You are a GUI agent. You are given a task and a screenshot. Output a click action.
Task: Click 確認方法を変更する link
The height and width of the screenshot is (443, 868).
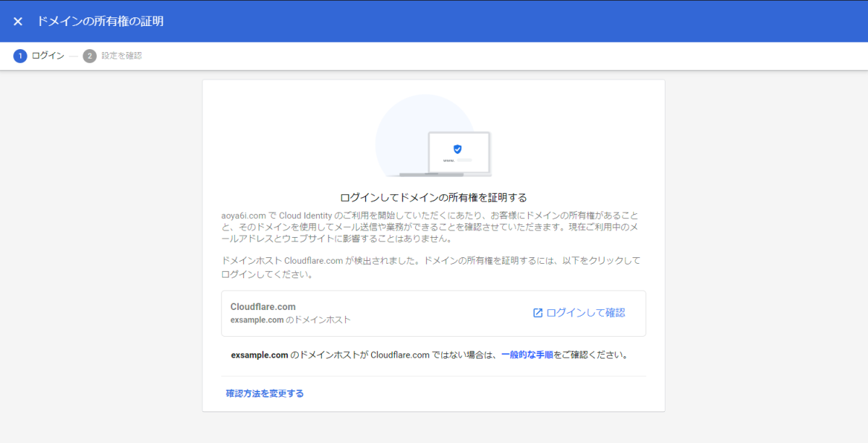(265, 394)
